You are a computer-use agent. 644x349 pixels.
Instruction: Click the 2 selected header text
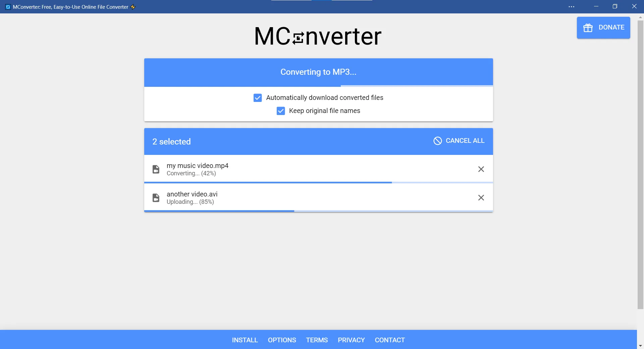click(171, 141)
